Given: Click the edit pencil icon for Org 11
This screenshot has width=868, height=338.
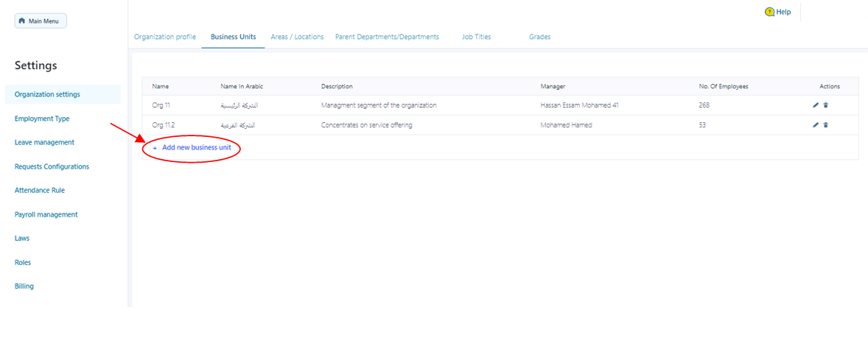Looking at the screenshot, I should click(x=816, y=105).
